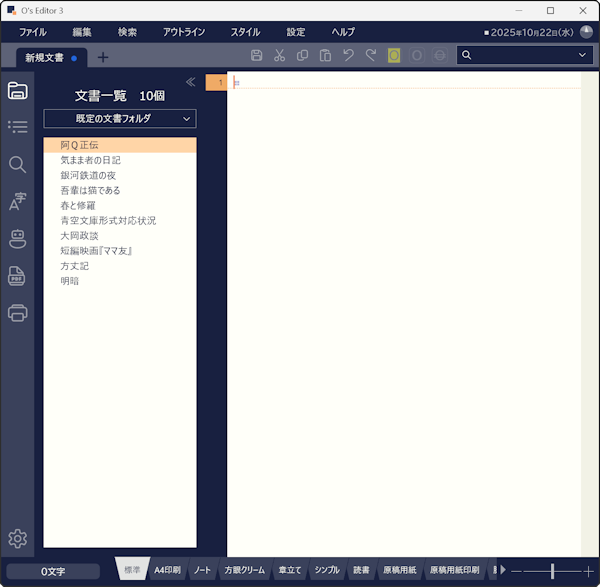Switch to the 方眼クリーム style tab
This screenshot has height=587, width=600.
[x=244, y=570]
